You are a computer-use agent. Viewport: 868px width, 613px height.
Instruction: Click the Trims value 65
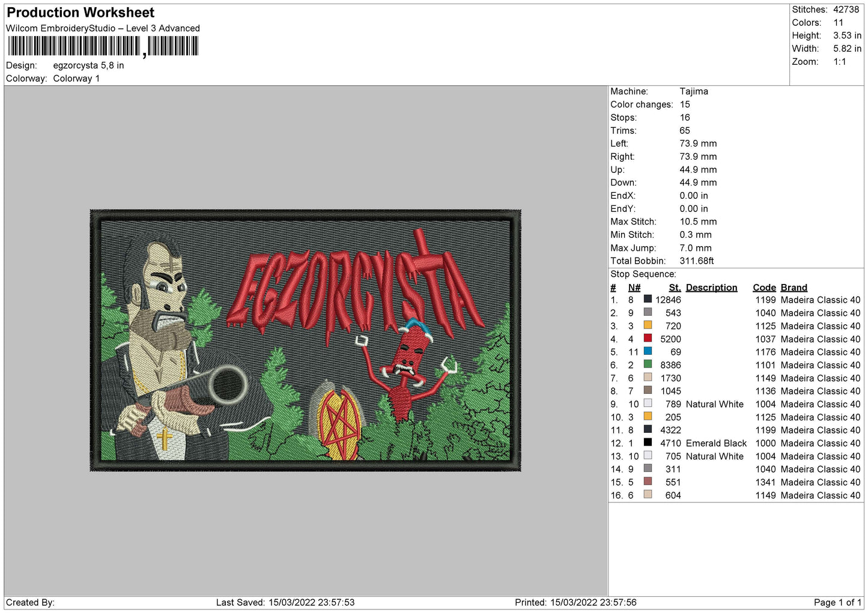pyautogui.click(x=685, y=131)
